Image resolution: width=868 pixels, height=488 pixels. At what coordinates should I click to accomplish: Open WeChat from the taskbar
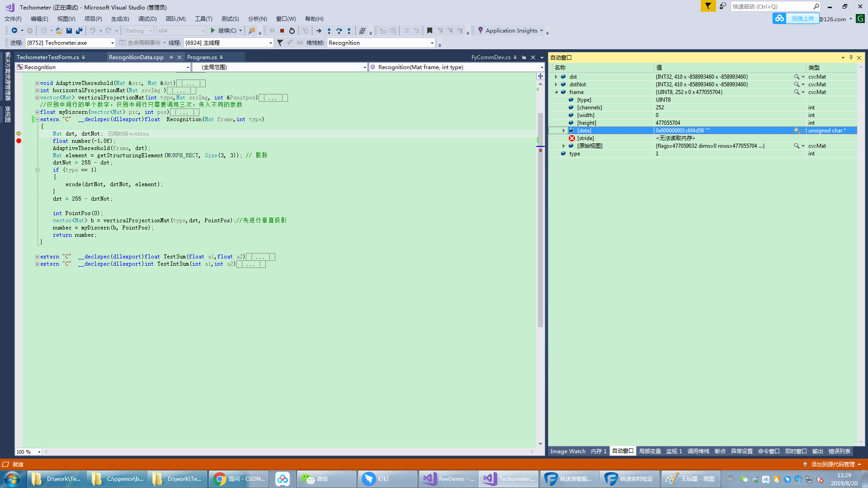327,479
